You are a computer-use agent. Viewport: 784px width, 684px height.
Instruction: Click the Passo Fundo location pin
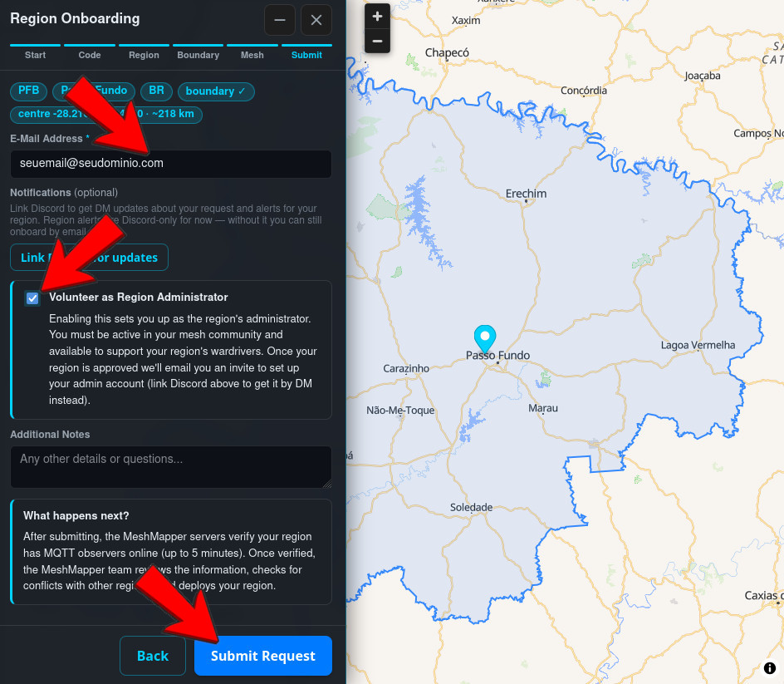(484, 339)
